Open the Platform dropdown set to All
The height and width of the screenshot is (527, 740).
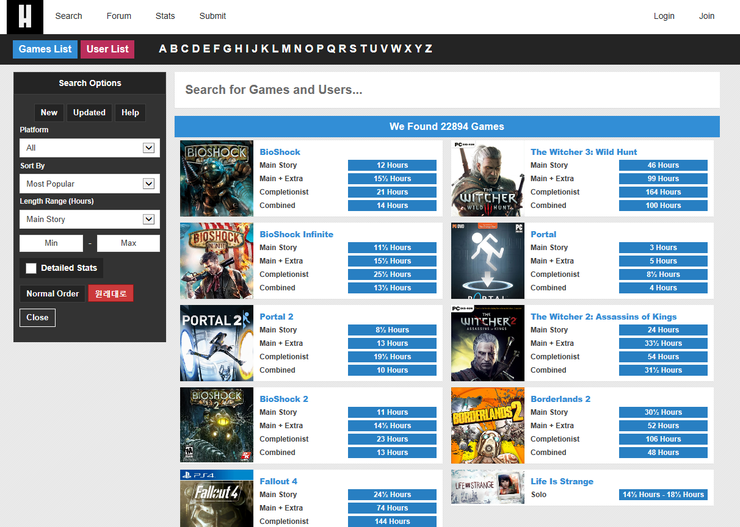coord(90,148)
